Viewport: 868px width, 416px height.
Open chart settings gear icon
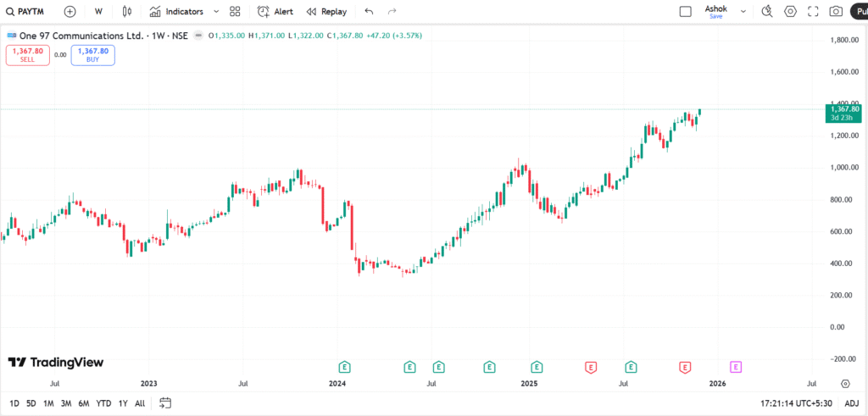(x=790, y=12)
